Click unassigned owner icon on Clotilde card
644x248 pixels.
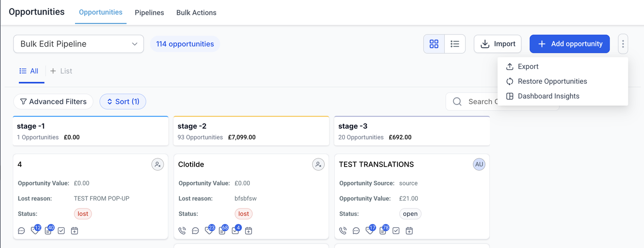(x=318, y=164)
